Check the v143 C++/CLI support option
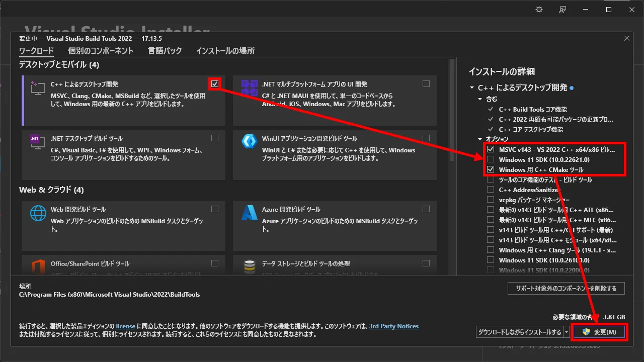This screenshot has width=644, height=362. click(x=491, y=230)
